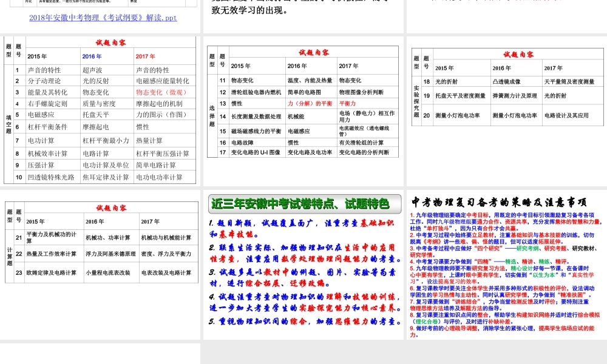Viewport: 607px width, 364px height.
Task: Select the 实验探究题 table slide thumbnail
Action: 507,110
